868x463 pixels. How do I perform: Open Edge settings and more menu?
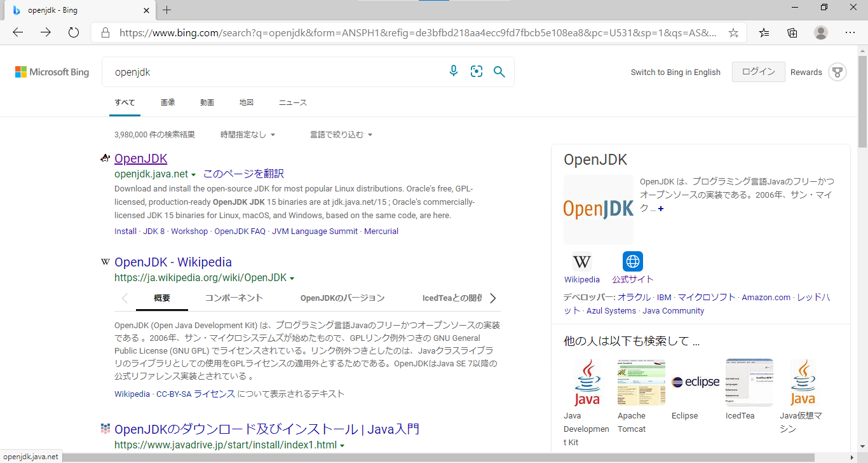click(x=850, y=32)
